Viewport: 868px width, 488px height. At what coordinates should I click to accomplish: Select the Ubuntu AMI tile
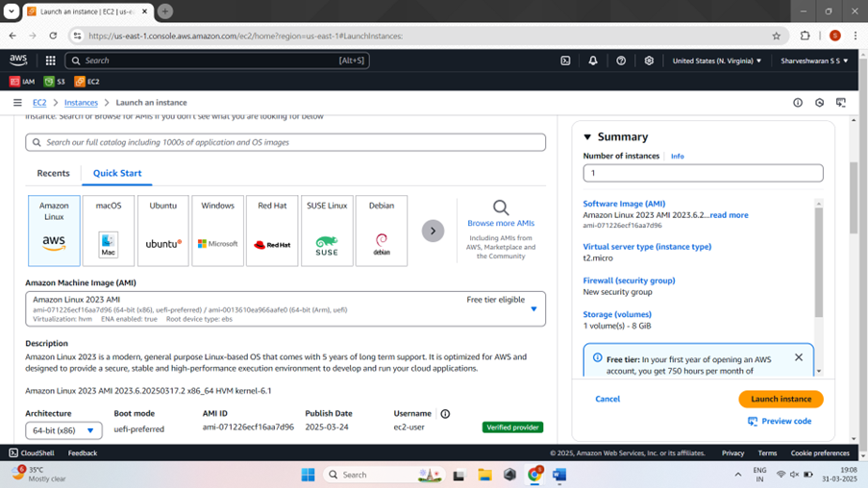tap(163, 231)
